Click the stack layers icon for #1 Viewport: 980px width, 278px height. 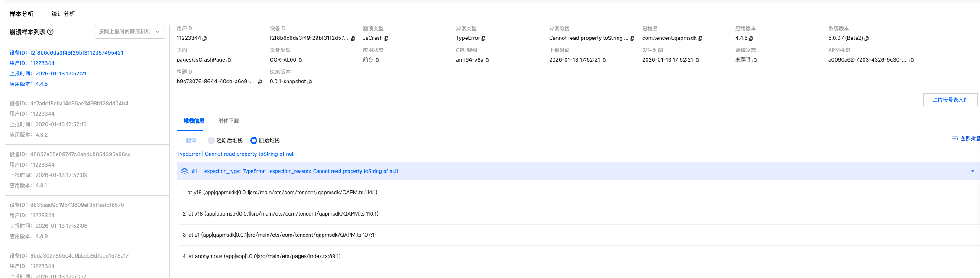click(184, 171)
